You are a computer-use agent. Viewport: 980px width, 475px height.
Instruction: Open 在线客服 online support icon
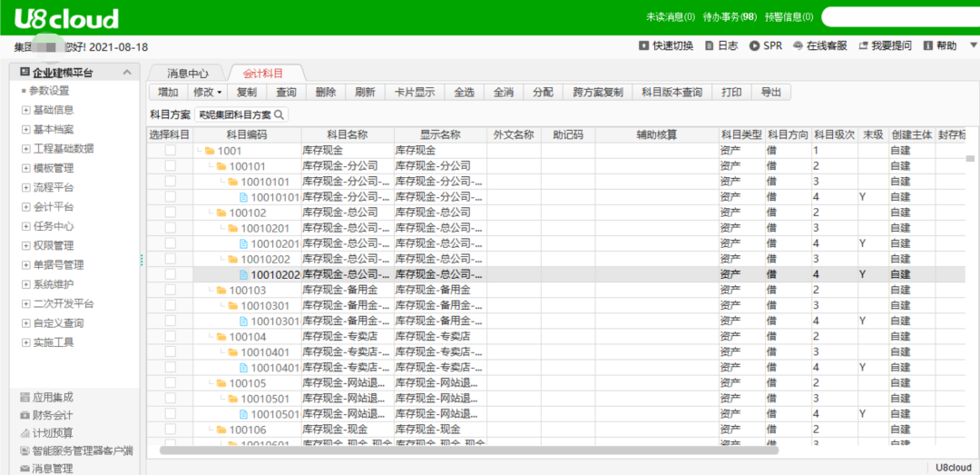[798, 46]
